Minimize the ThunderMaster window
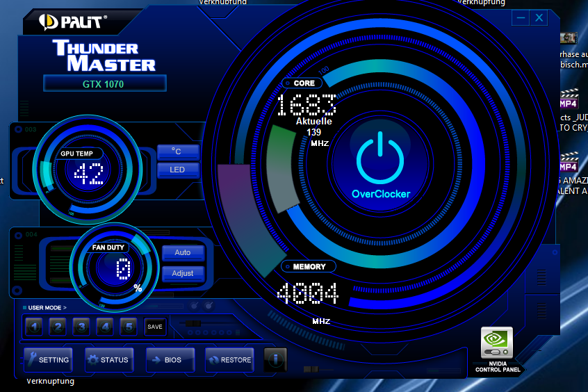 coord(521,17)
